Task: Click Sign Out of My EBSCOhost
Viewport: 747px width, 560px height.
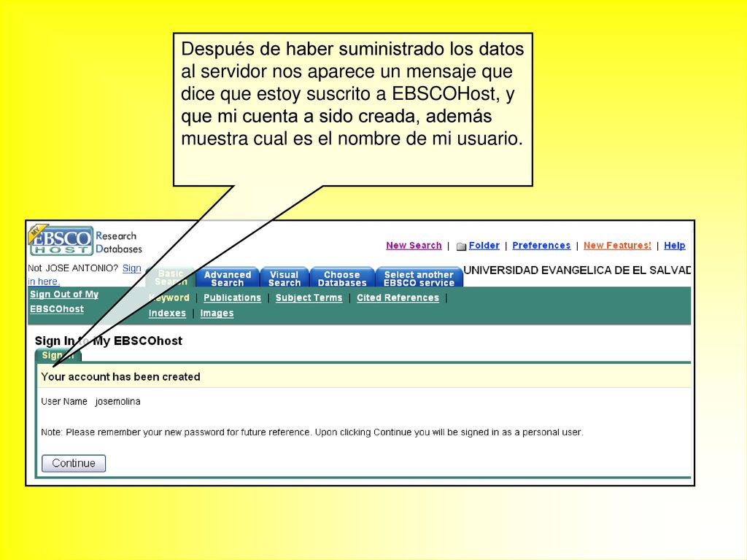Action: pos(64,301)
